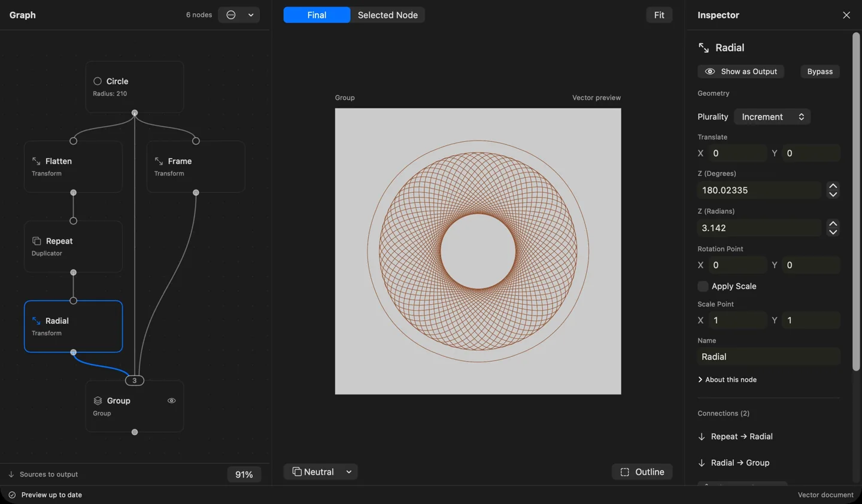Click the Flatten node transform icon
Viewport: 862px width, 504px height.
(x=37, y=161)
